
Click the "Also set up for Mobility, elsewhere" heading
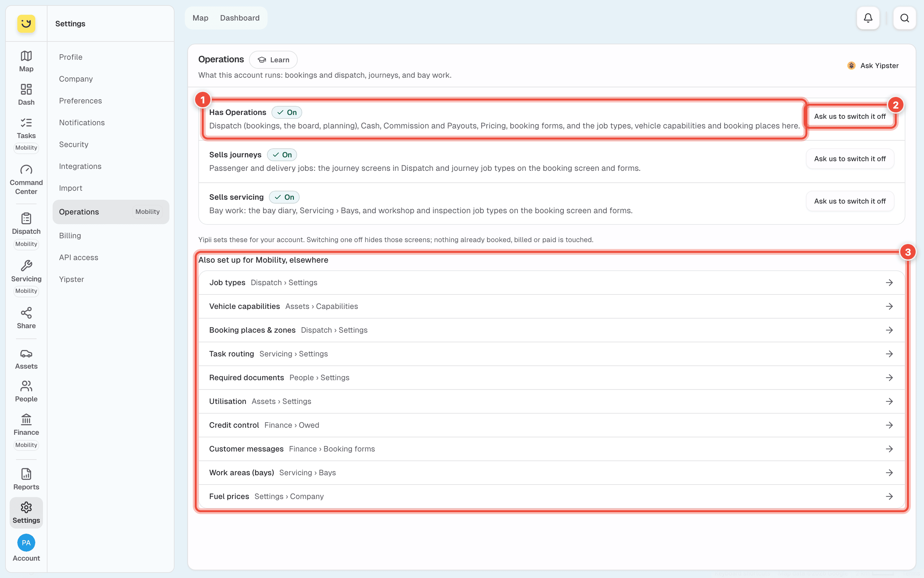[263, 260]
